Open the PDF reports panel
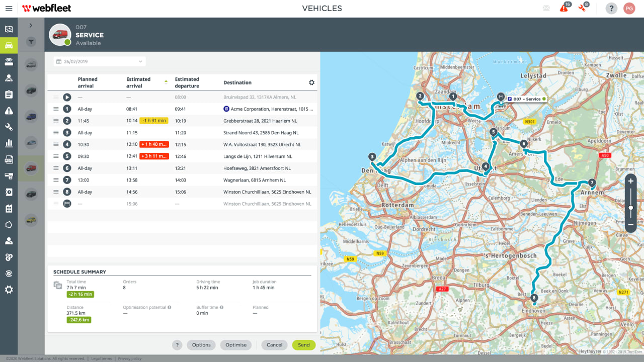Image resolution: width=644 pixels, height=362 pixels. point(9,159)
